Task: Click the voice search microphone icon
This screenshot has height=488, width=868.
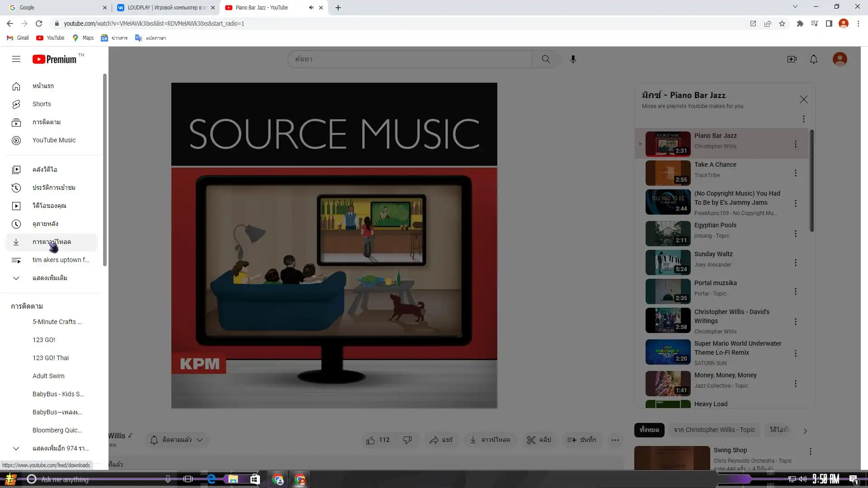Action: point(573,59)
